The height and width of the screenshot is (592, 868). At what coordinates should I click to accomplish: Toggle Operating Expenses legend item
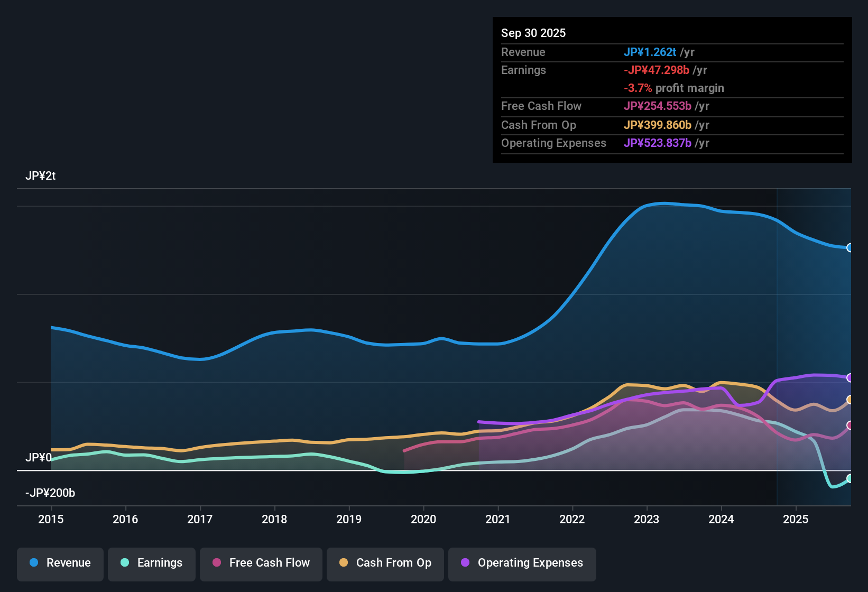coord(522,563)
